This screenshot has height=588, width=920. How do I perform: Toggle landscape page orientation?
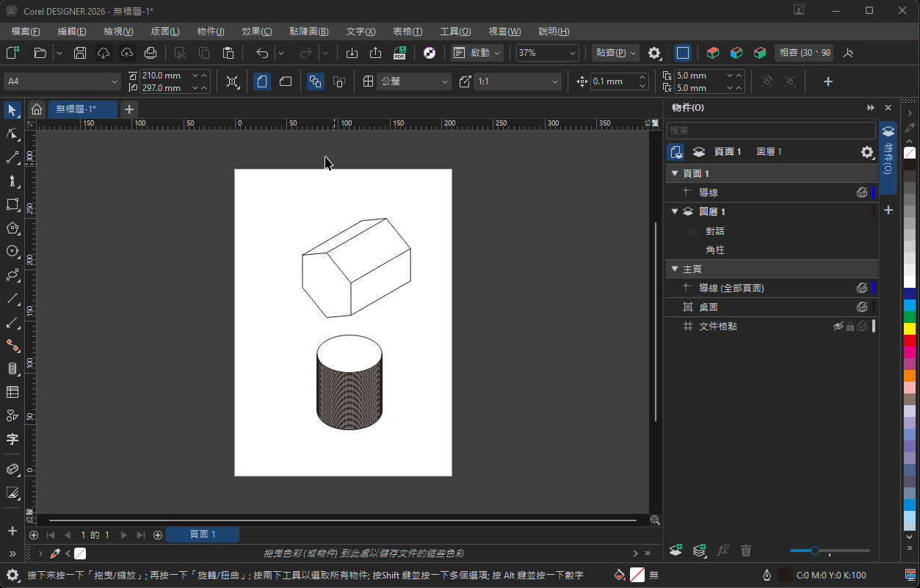point(286,81)
